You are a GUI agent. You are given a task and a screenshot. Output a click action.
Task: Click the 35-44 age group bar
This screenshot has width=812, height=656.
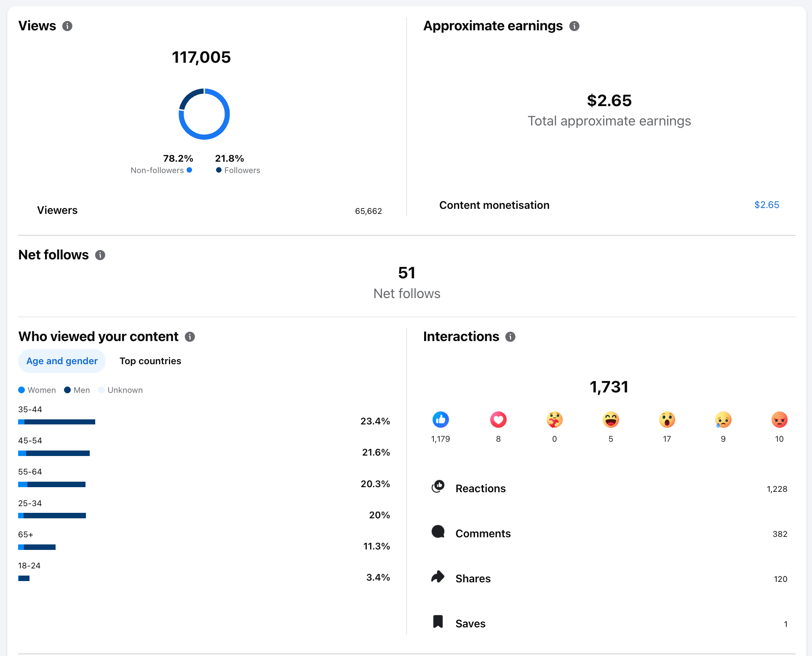[57, 422]
